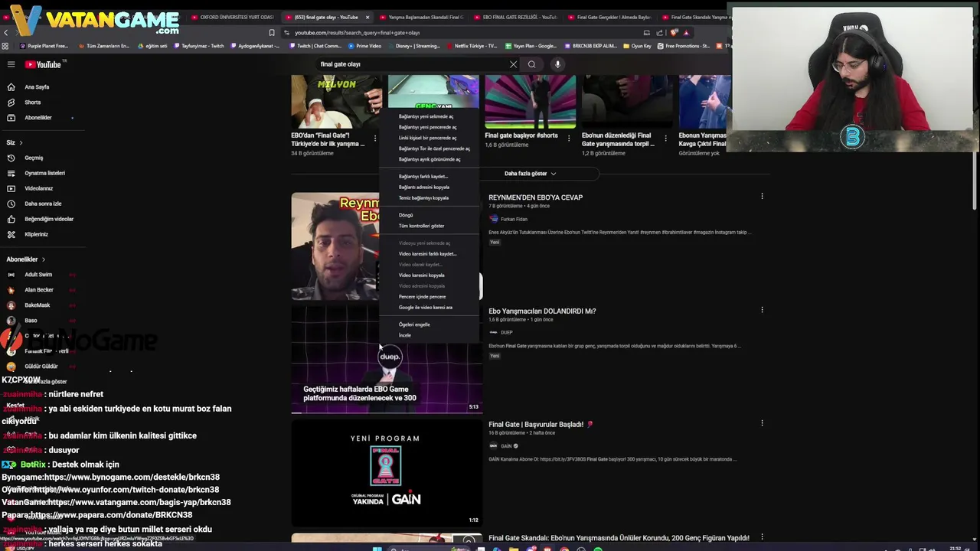This screenshot has height=551, width=980.
Task: Open Abonelikler feed in sidebar
Action: click(x=38, y=118)
